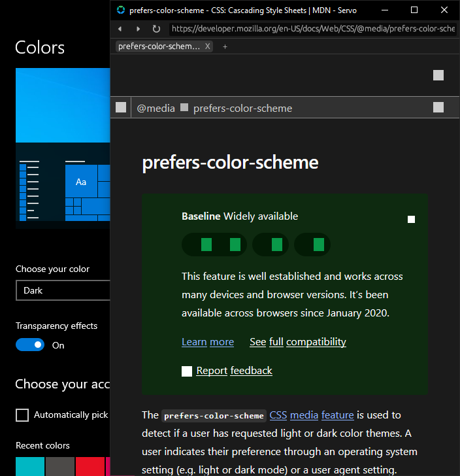Click the Servo forward navigation arrow
Image resolution: width=460 pixels, height=476 pixels.
click(138, 29)
